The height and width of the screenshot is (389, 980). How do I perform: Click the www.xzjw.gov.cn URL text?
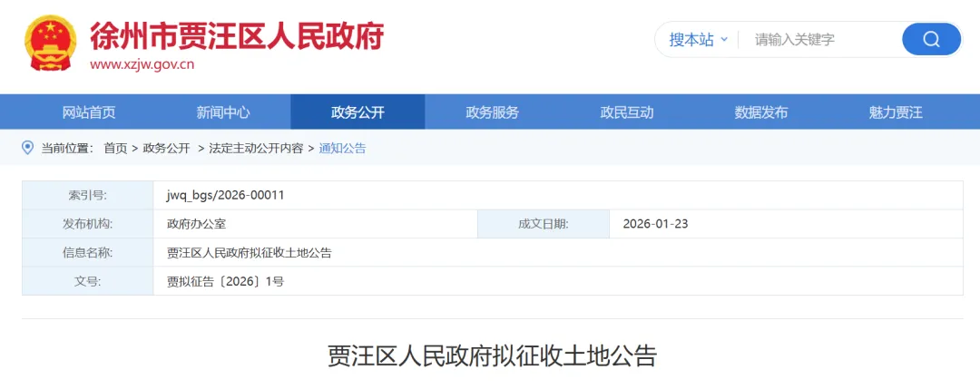142,64
